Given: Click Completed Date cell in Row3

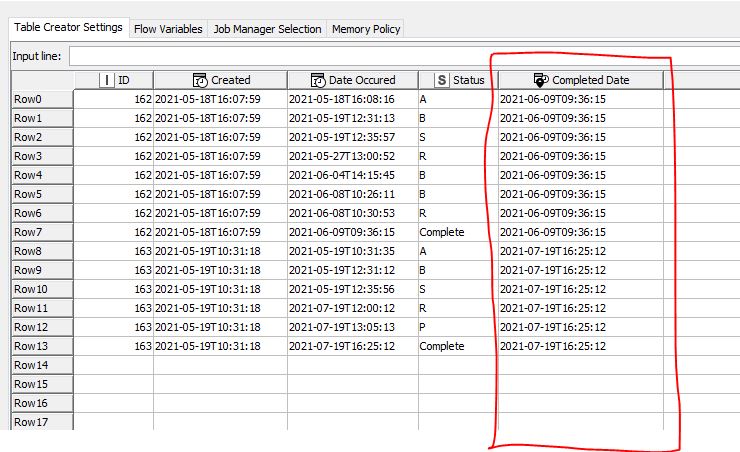Looking at the screenshot, I should tap(581, 156).
